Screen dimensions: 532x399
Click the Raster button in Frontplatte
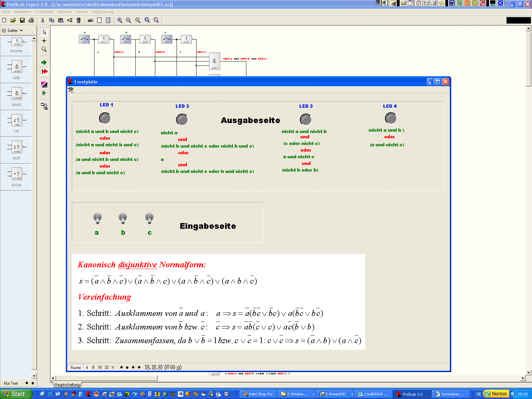pyautogui.click(x=75, y=367)
